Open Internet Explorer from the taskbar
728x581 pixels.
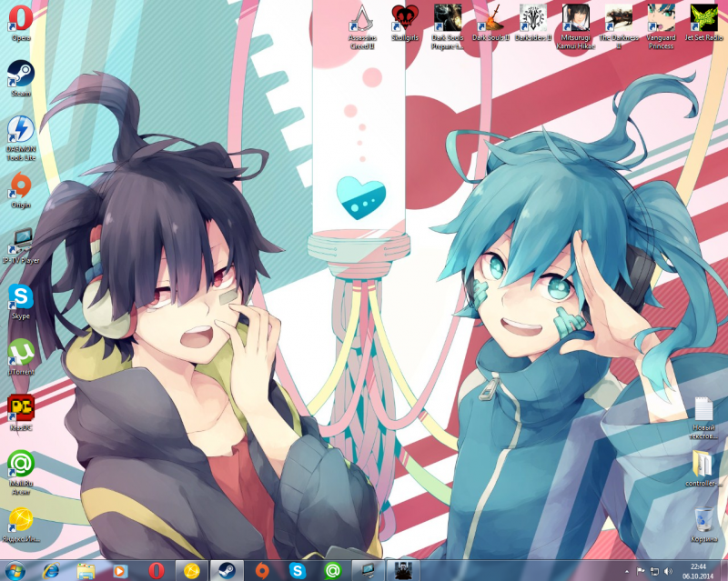(x=51, y=570)
